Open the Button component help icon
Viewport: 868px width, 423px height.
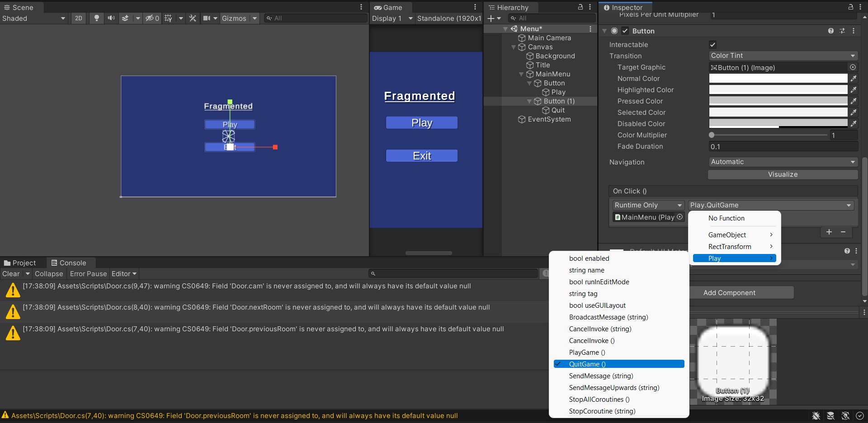tap(831, 31)
